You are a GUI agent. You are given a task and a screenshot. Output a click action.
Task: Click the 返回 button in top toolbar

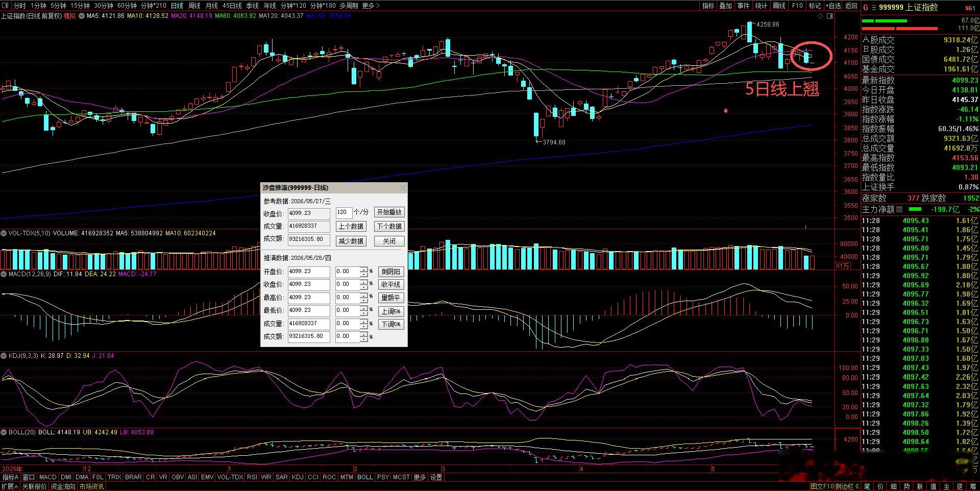pos(851,6)
